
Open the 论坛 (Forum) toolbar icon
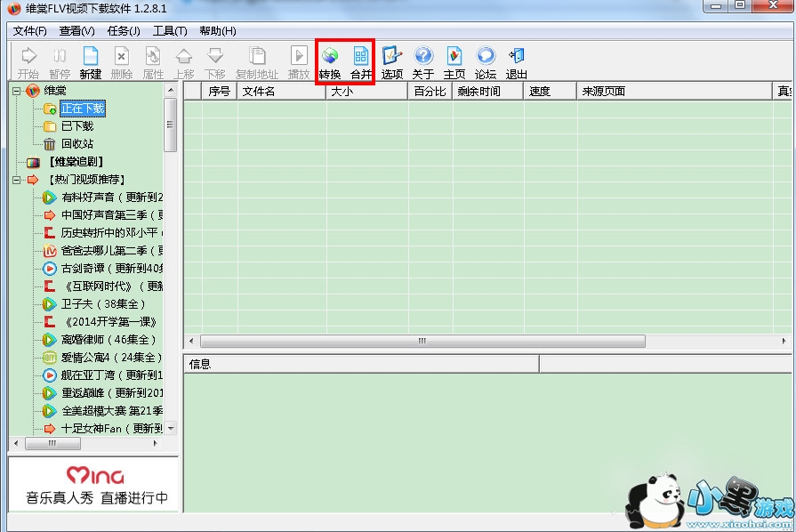pyautogui.click(x=486, y=62)
